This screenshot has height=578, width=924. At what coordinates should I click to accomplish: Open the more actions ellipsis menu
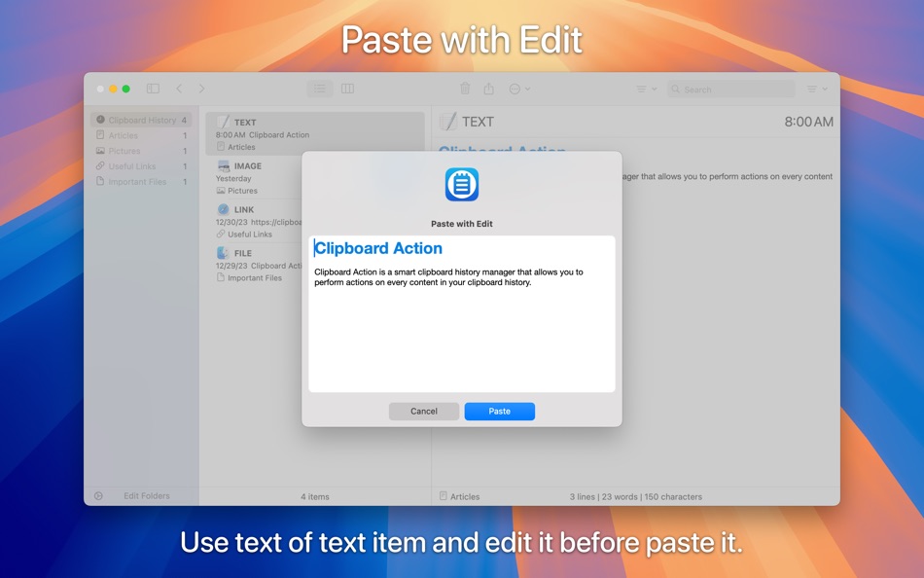[x=519, y=89]
